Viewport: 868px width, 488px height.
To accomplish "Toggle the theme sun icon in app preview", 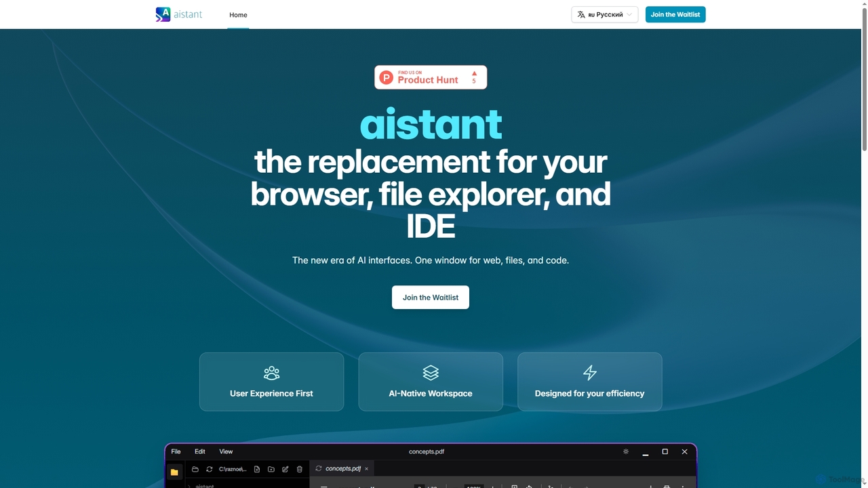I will (x=626, y=451).
